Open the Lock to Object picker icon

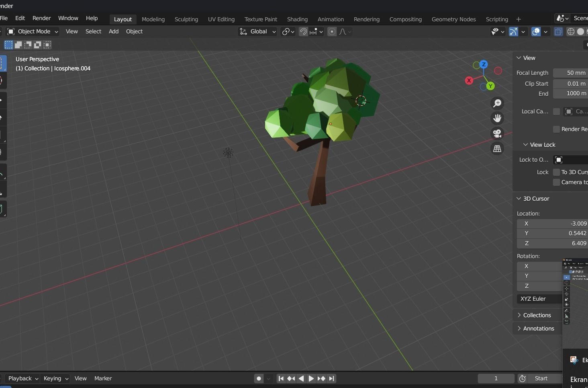[559, 160]
